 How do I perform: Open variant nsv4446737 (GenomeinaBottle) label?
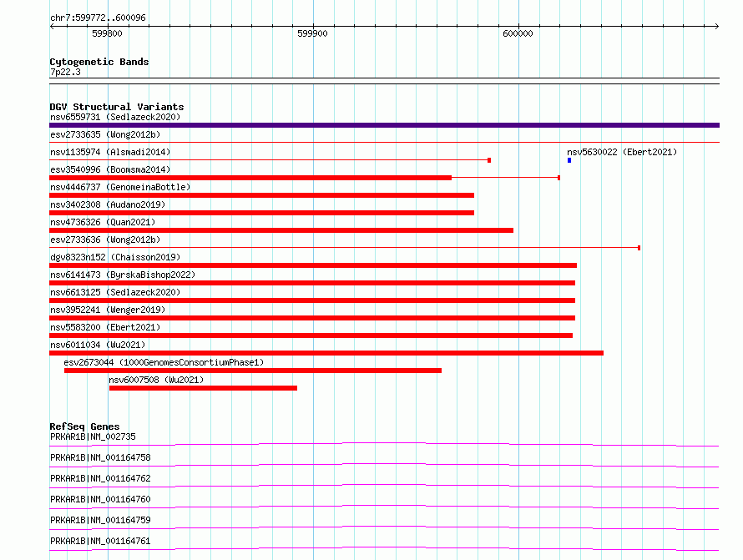[x=120, y=187]
